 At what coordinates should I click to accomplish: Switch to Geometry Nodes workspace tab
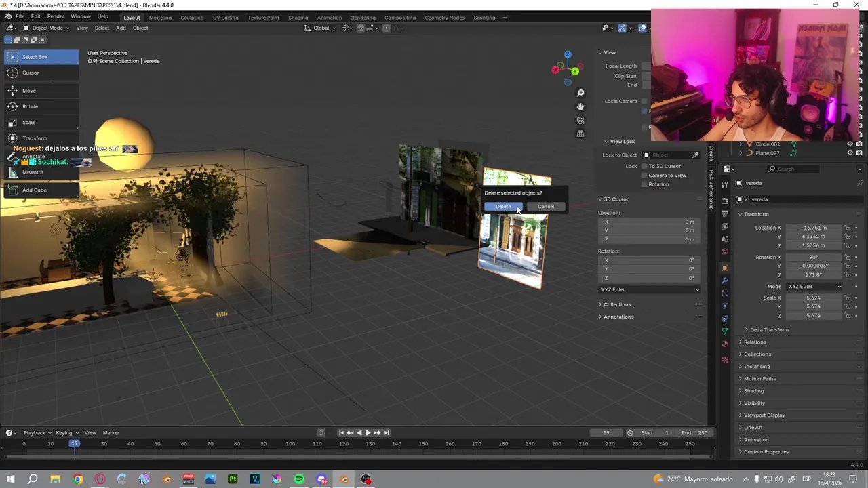tap(445, 18)
